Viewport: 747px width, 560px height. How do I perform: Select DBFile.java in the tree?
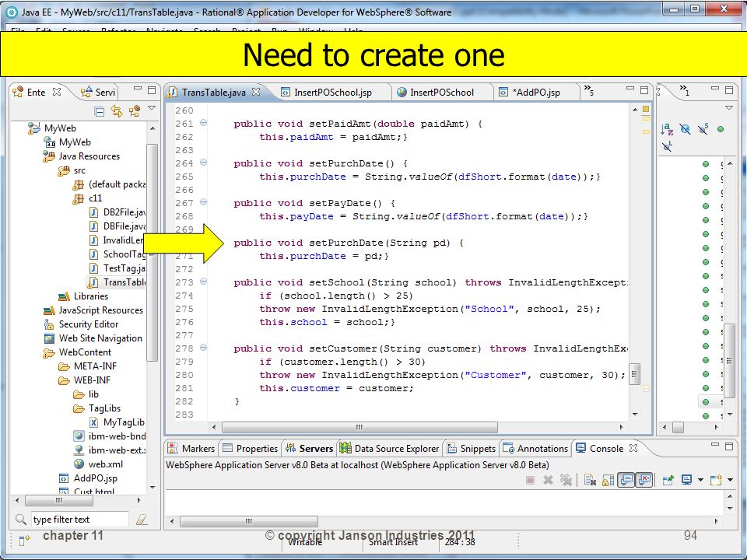pos(117,226)
